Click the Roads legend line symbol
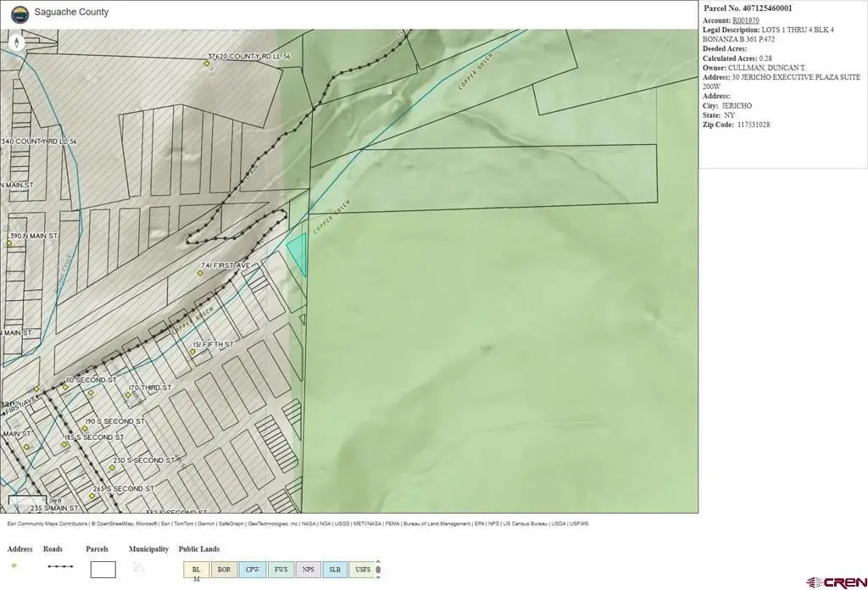The height and width of the screenshot is (590, 868). [x=60, y=566]
